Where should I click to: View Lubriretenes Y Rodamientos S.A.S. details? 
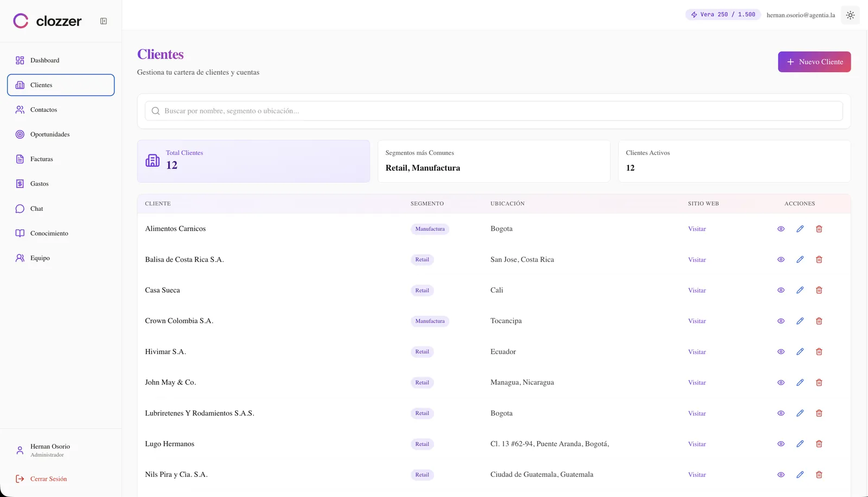coord(781,413)
